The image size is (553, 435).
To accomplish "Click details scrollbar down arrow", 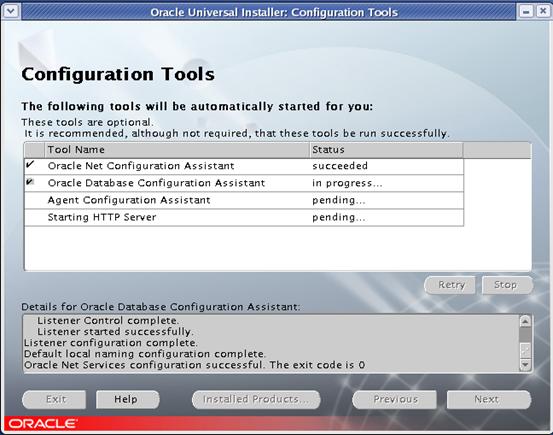I will point(525,365).
